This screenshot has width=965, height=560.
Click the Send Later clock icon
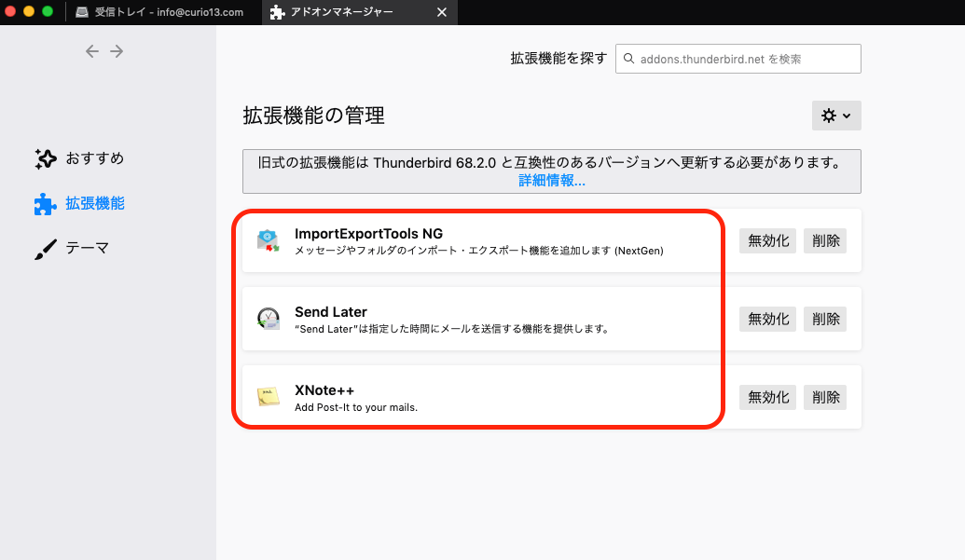coord(269,319)
